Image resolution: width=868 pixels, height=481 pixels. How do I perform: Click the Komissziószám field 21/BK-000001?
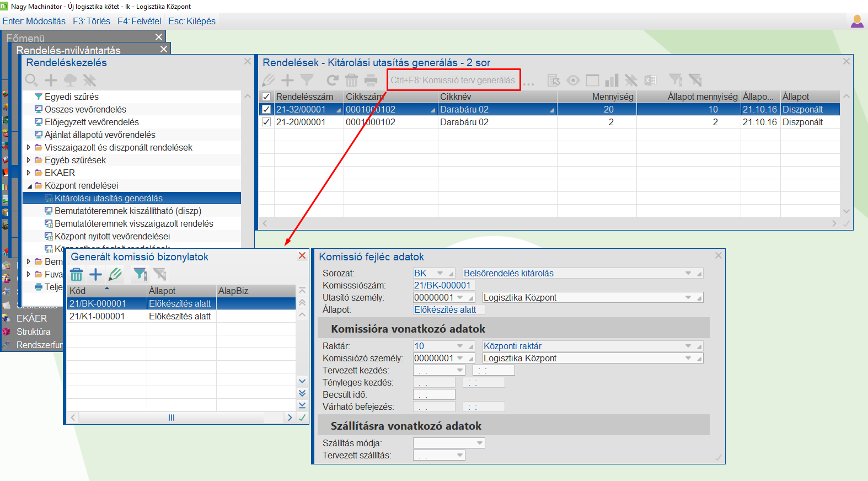443,285
